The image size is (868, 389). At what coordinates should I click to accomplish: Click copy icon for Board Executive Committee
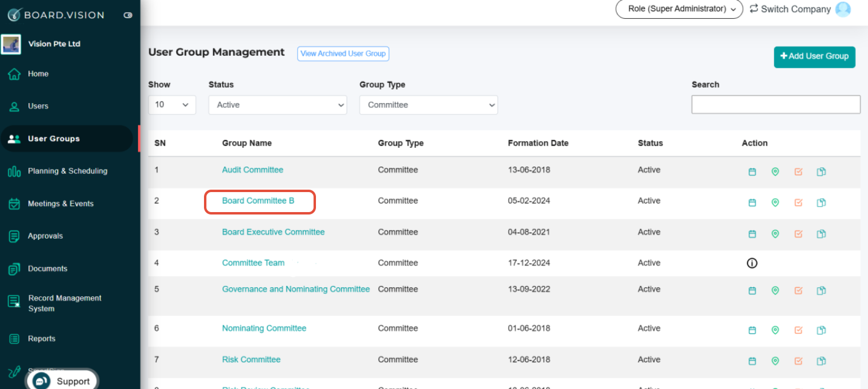click(821, 233)
